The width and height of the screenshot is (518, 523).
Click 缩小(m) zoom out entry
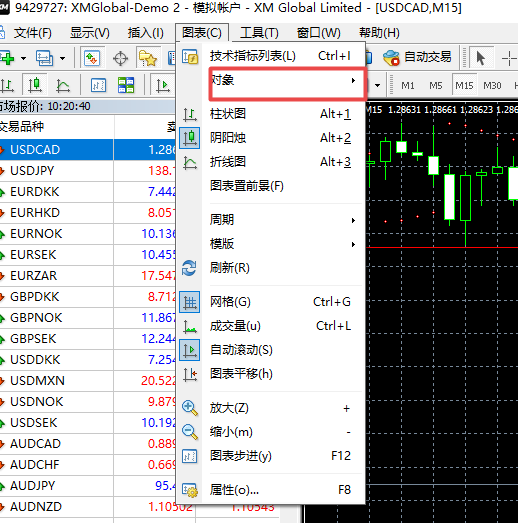coord(271,432)
